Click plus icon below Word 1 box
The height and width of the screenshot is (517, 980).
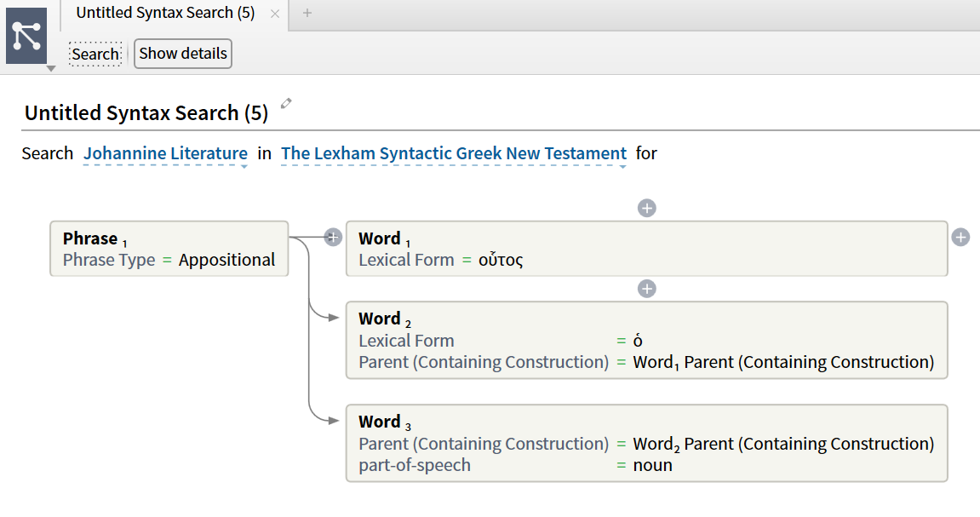[x=647, y=289]
